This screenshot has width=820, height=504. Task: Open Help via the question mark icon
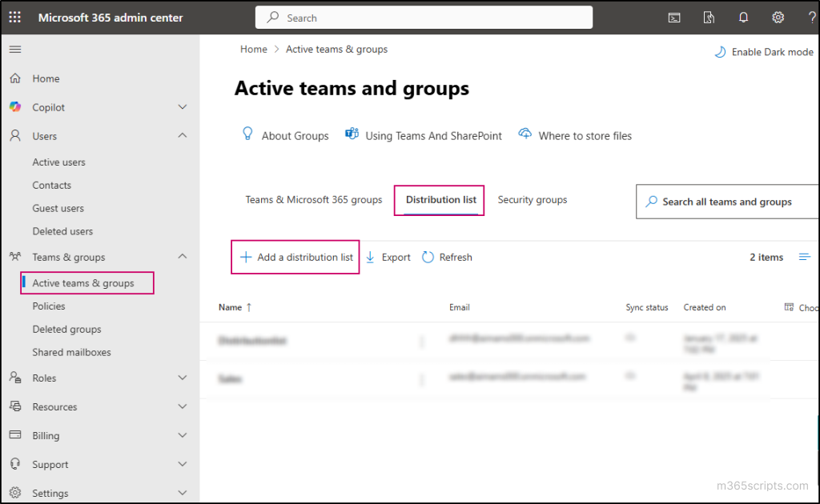click(812, 17)
